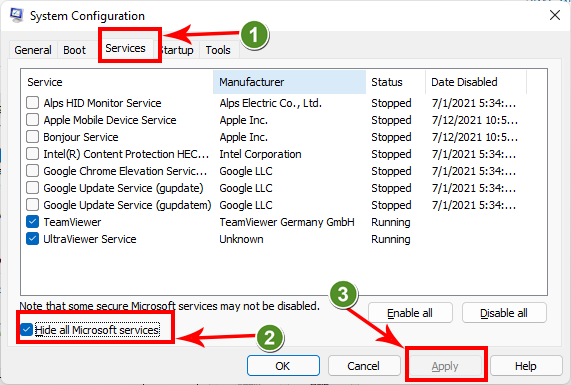Close the System Configuration window
This screenshot has height=385, width=571.
555,15
